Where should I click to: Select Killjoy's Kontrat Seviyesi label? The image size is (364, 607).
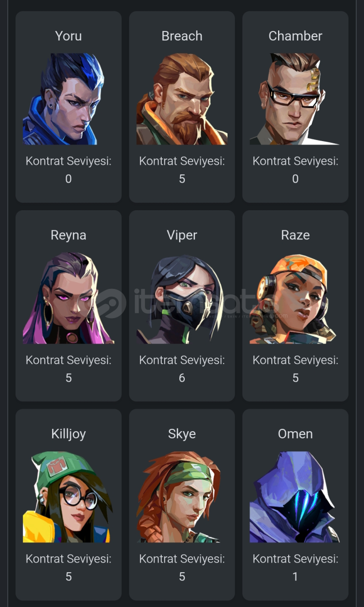coord(69,559)
